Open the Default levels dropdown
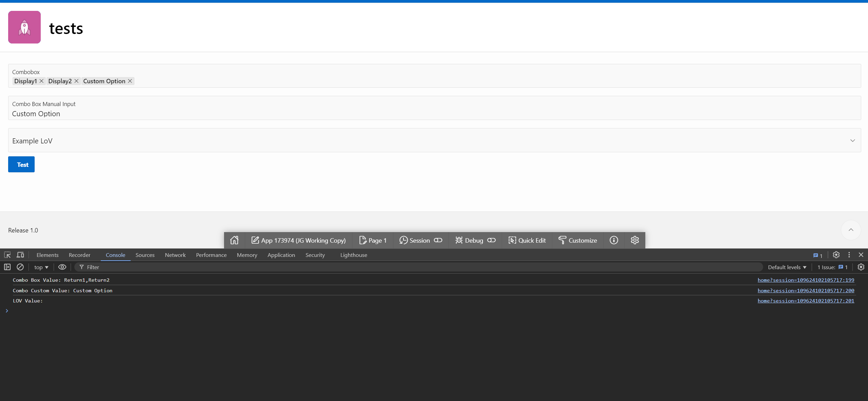Viewport: 868px width, 401px height. click(787, 267)
